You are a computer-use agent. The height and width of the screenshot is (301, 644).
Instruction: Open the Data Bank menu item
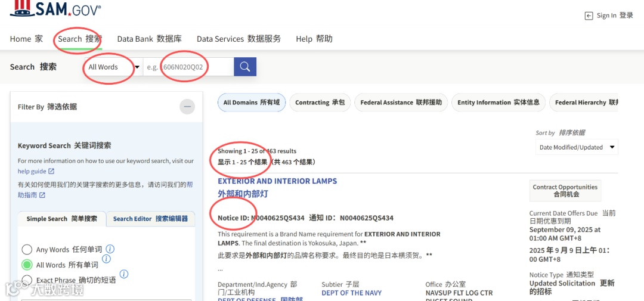click(149, 39)
